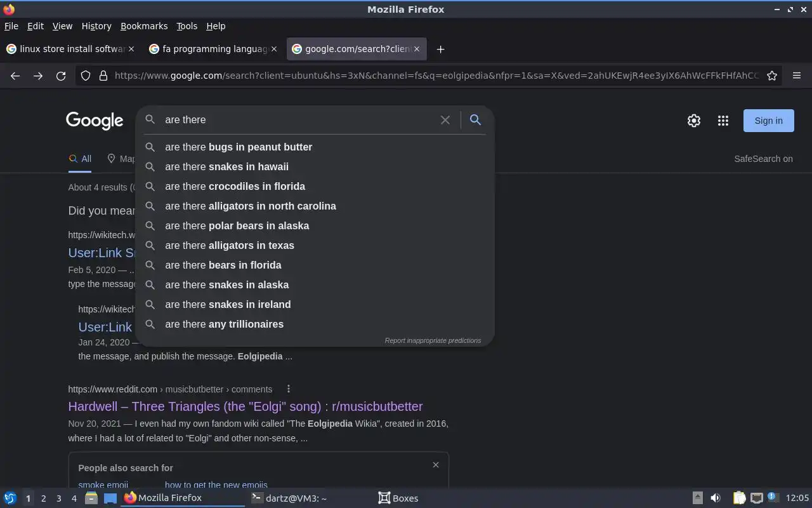The height and width of the screenshot is (508, 812).
Task: Switch to linux store install software tab
Action: point(70,49)
